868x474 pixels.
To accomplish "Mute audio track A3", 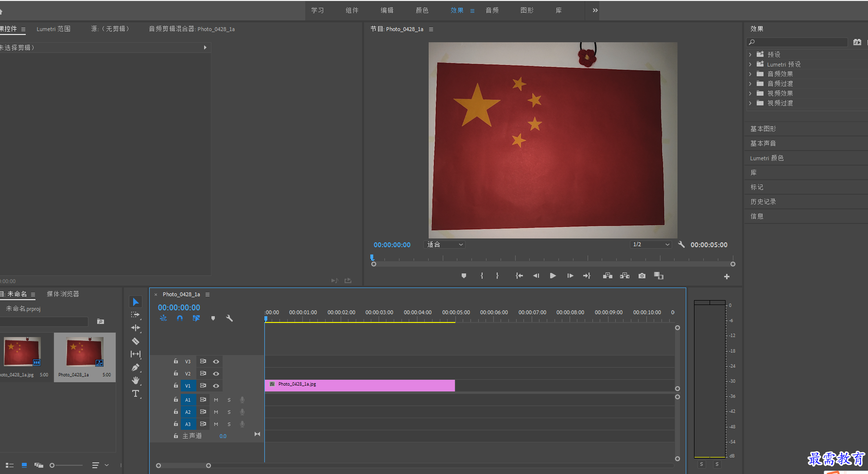I will (216, 424).
